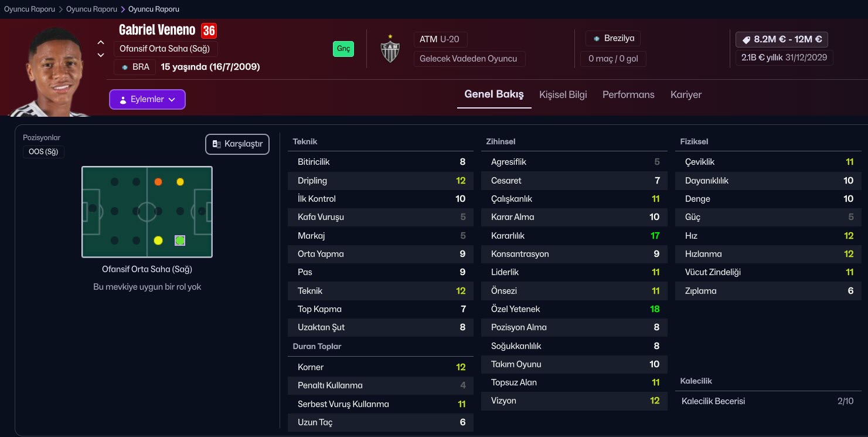Screen dimensions: 868x437
Task: Go to previous player with up chevron
Action: pos(101,42)
